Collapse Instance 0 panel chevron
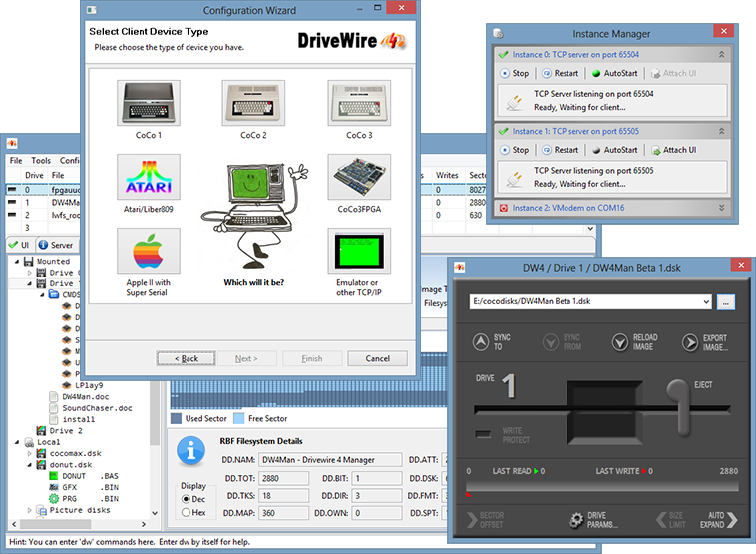This screenshot has height=554, width=756. [x=722, y=55]
